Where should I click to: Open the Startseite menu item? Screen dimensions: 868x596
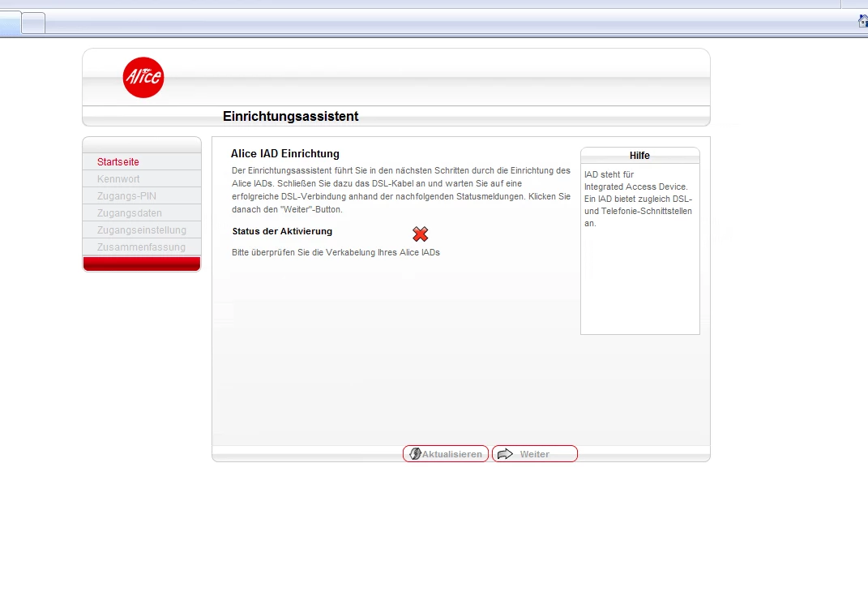click(x=142, y=161)
